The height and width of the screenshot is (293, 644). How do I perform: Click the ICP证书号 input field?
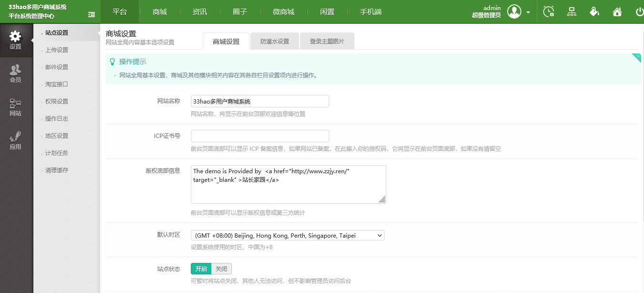pos(260,136)
